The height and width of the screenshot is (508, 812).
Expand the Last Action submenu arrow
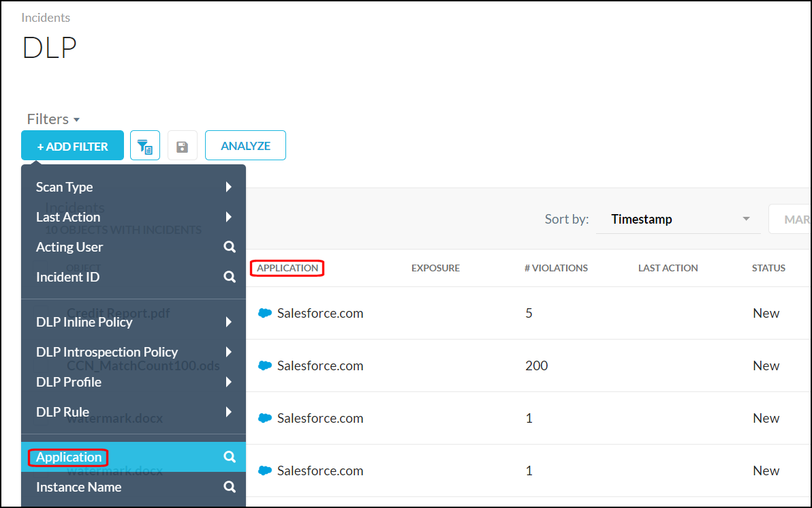point(229,217)
